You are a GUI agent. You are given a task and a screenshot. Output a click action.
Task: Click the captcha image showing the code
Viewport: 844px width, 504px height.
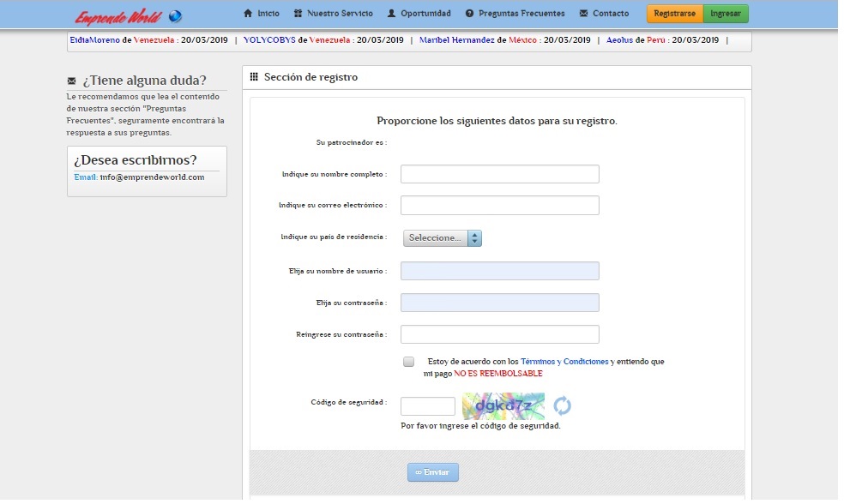click(x=503, y=405)
